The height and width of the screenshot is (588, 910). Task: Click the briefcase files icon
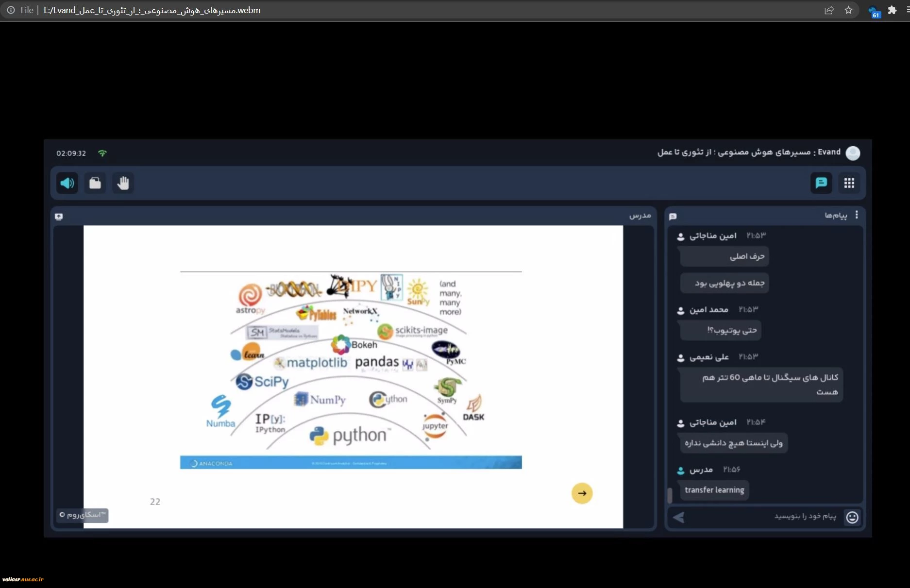pyautogui.click(x=95, y=183)
